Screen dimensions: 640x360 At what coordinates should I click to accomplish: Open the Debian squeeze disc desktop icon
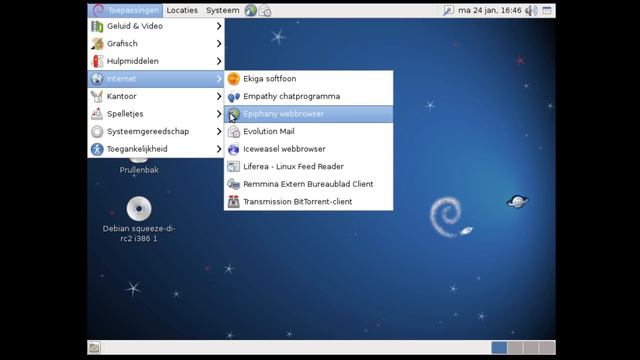(139, 209)
